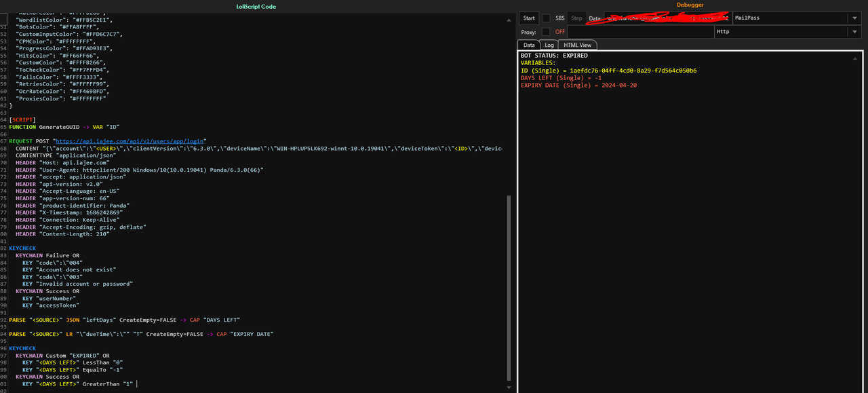Click the proxy address input field
The height and width of the screenshot is (393, 868).
pyautogui.click(x=641, y=32)
